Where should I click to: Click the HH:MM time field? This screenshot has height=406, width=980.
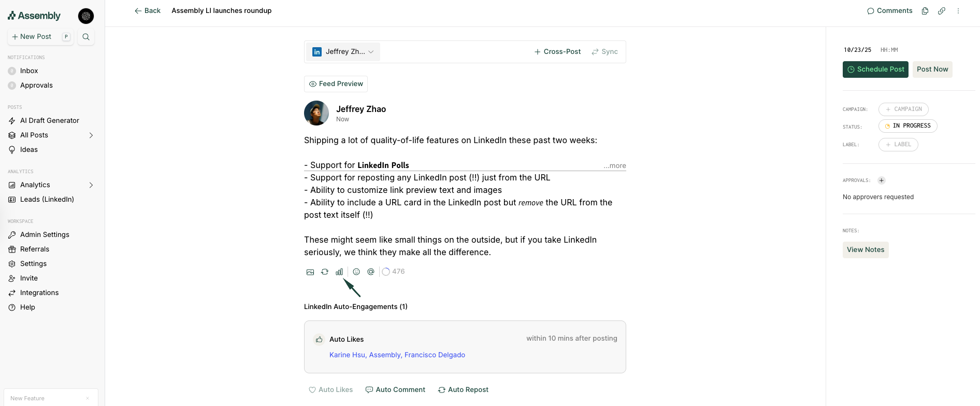point(889,50)
